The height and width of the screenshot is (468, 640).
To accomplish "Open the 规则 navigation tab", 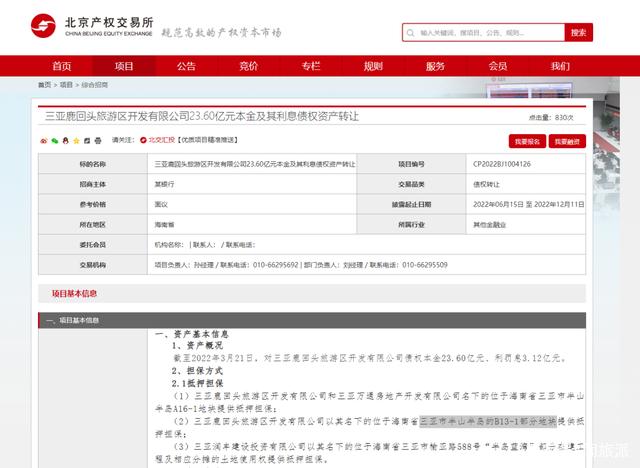I will click(373, 66).
